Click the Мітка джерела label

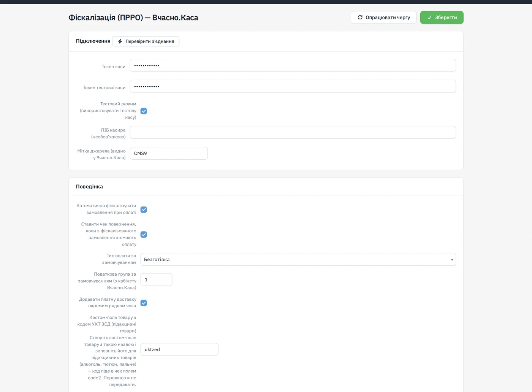coord(101,154)
